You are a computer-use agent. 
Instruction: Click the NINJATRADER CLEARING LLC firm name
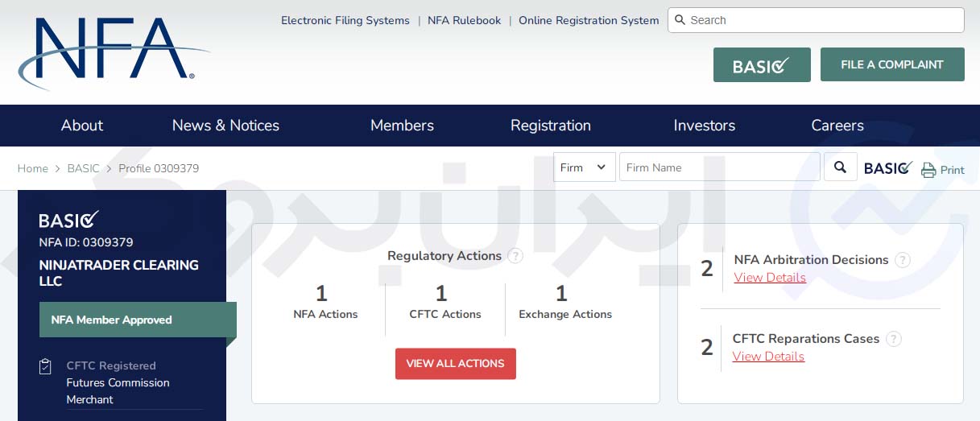click(118, 273)
